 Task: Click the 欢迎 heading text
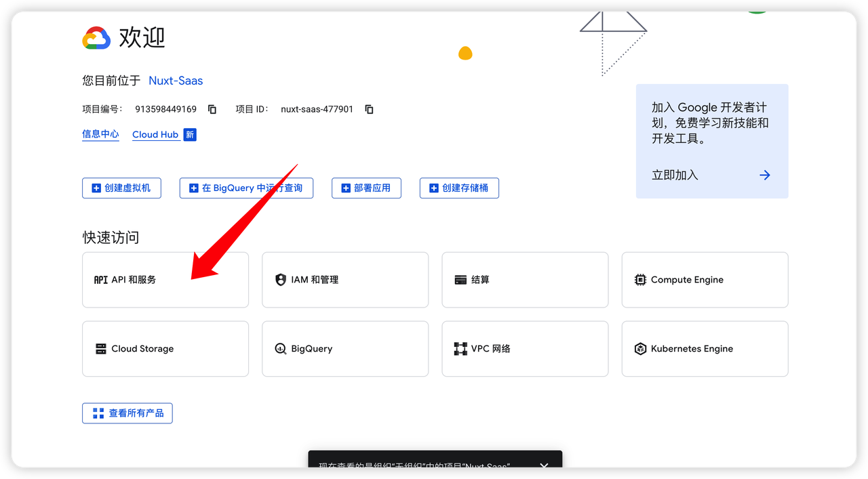[142, 37]
